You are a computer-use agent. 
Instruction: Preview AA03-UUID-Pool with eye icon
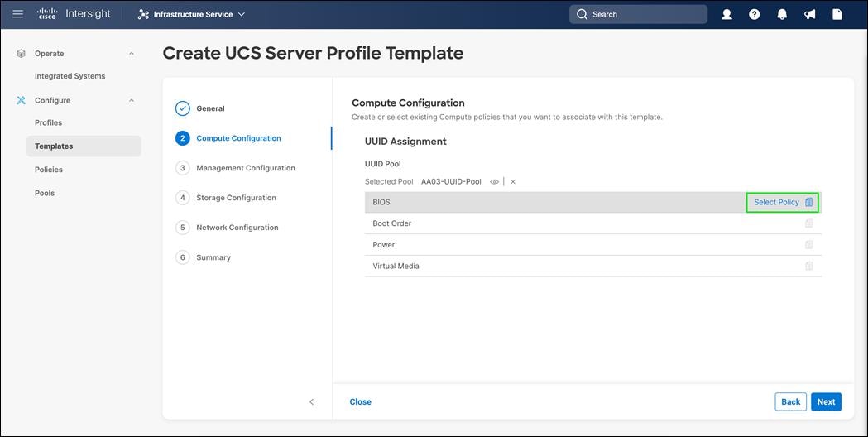tap(494, 181)
